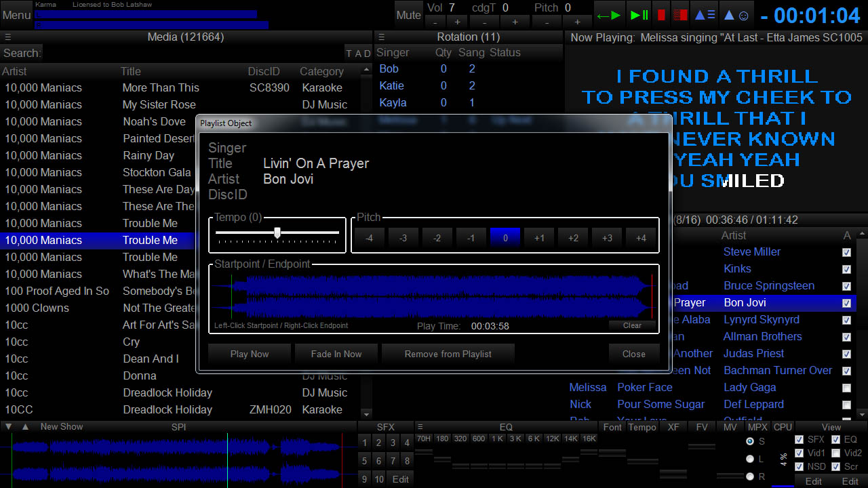Click the up triangle next to New Show
Viewport: 868px width, 488px height.
pyautogui.click(x=25, y=427)
